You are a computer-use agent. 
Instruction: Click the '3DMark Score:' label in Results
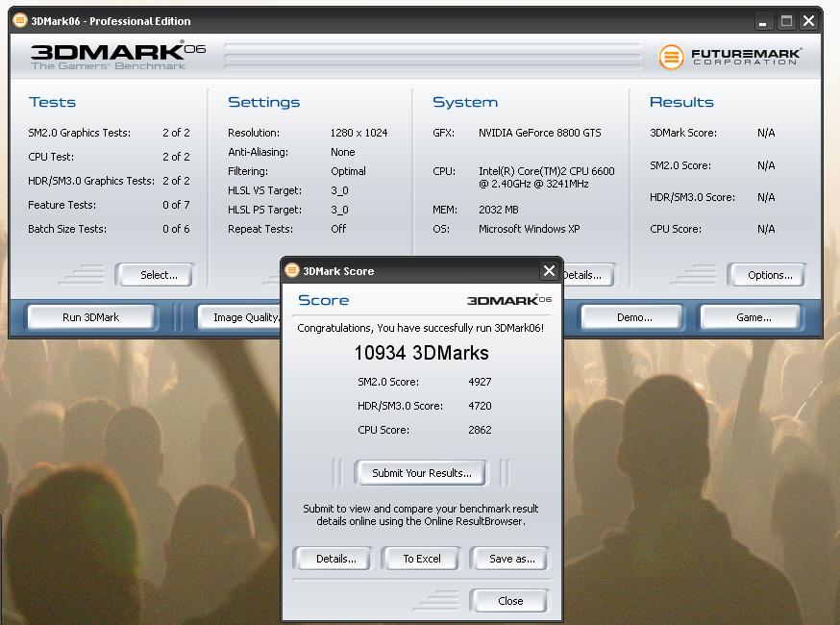683,133
